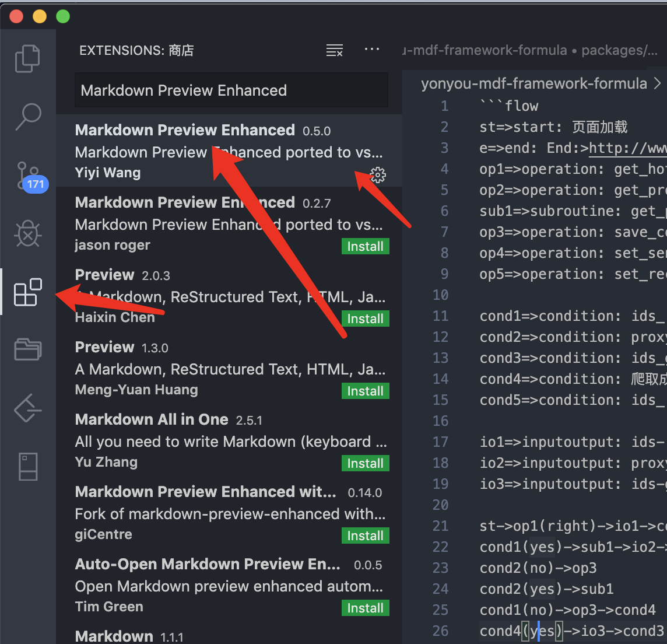Select Markdown 1.1.1 extension entry
The image size is (667, 644).
click(x=229, y=633)
